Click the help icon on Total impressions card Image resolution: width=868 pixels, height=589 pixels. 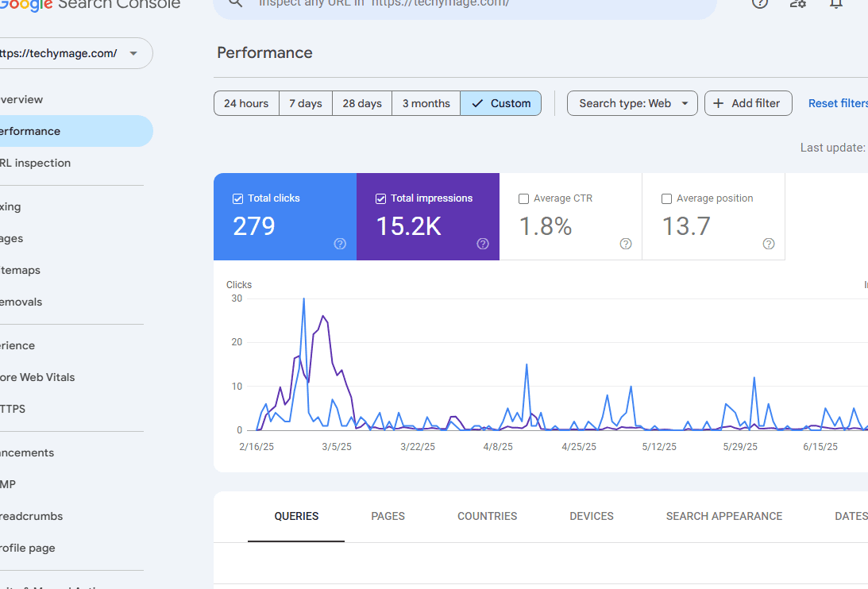[483, 244]
